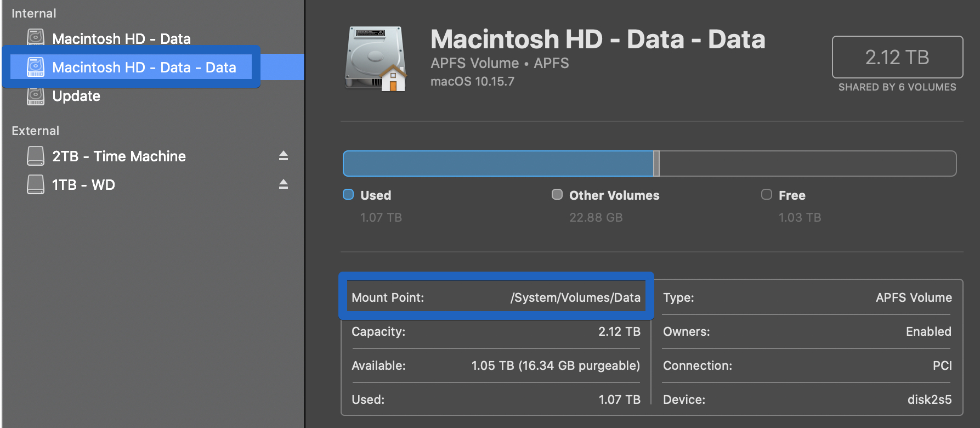The height and width of the screenshot is (428, 980).
Task: Click the Macintosh HD - Data - Data disk icon
Action: [x=36, y=67]
